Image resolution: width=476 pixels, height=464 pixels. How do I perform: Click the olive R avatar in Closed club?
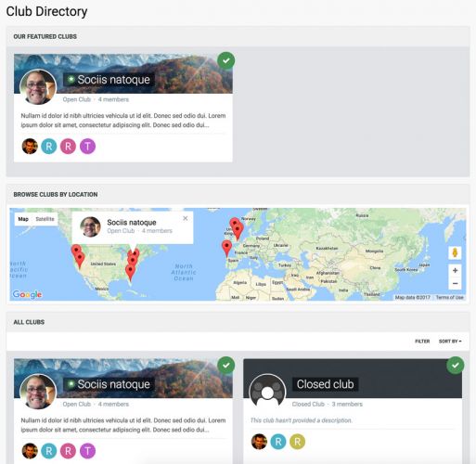point(297,442)
